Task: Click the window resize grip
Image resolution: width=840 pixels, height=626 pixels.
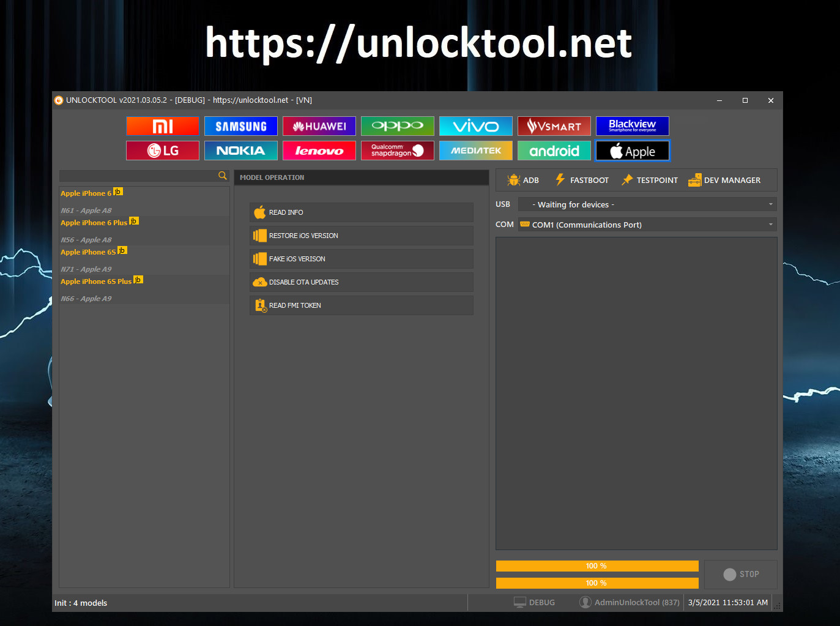Action: pyautogui.click(x=778, y=606)
